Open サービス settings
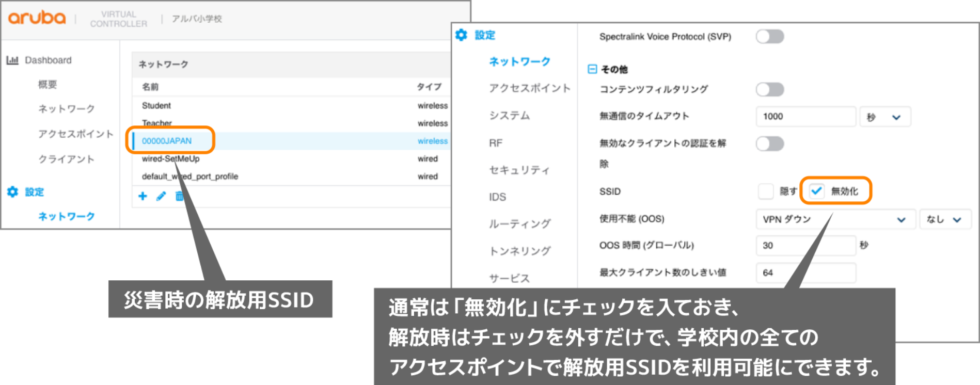The image size is (980, 385). point(510,279)
